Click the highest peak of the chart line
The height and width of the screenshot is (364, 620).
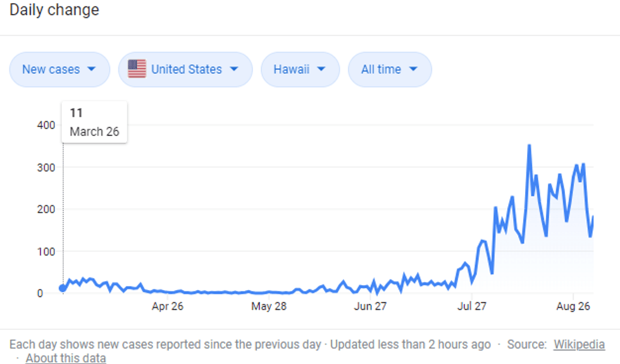click(x=529, y=146)
